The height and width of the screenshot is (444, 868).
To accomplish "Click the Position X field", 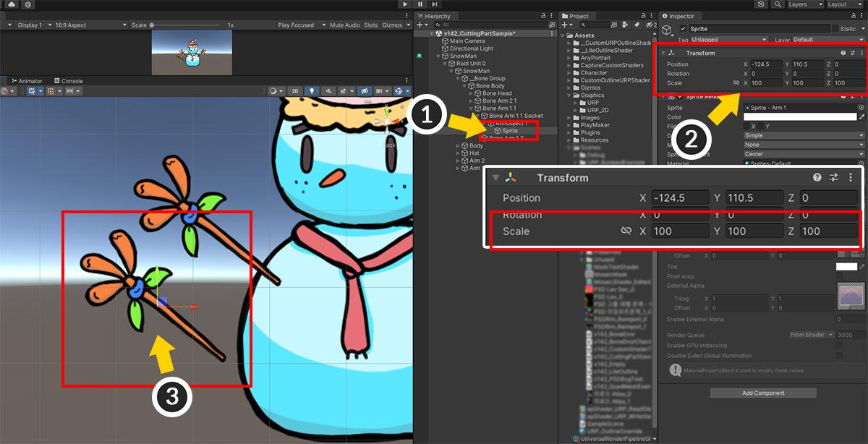I will click(767, 64).
